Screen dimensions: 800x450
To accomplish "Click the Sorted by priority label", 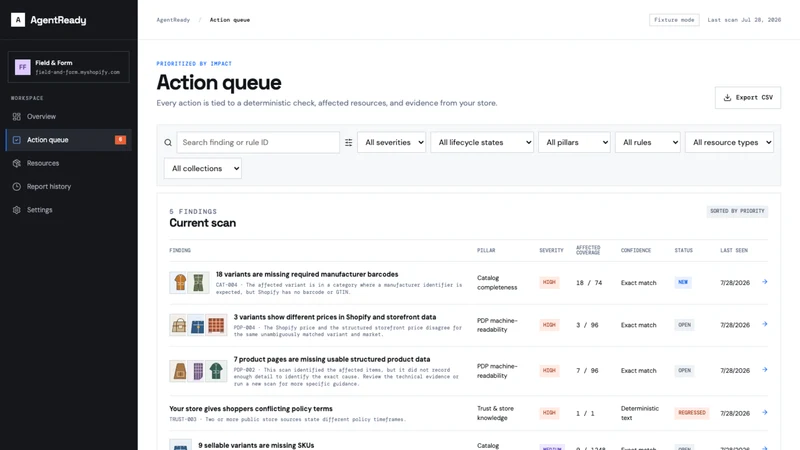I will [737, 211].
